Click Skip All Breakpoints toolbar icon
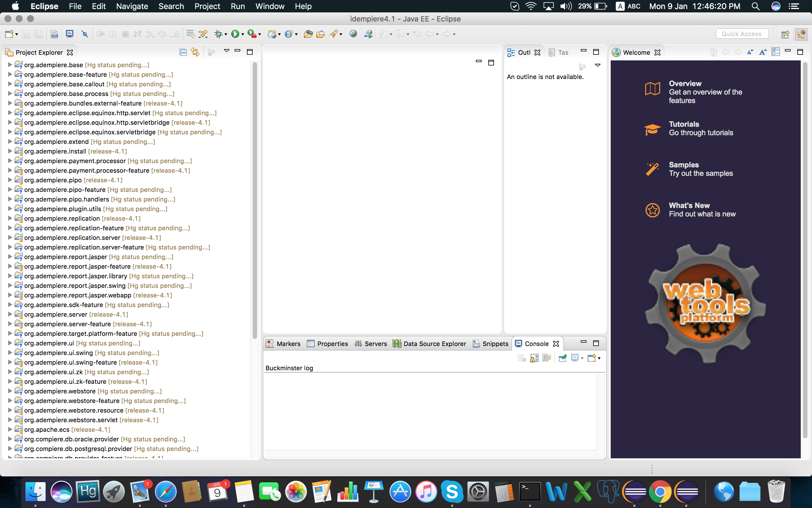Screen dimensions: 812x508 pos(85,34)
